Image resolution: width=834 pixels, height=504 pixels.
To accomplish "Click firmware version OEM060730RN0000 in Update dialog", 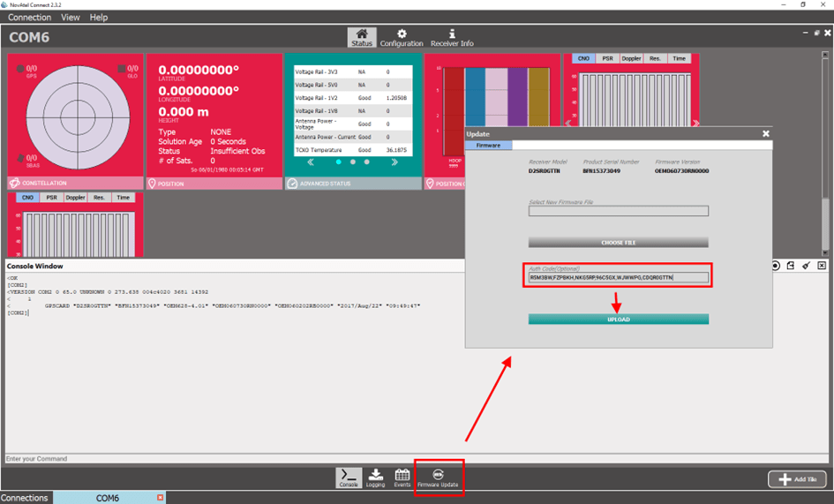I will [x=681, y=171].
